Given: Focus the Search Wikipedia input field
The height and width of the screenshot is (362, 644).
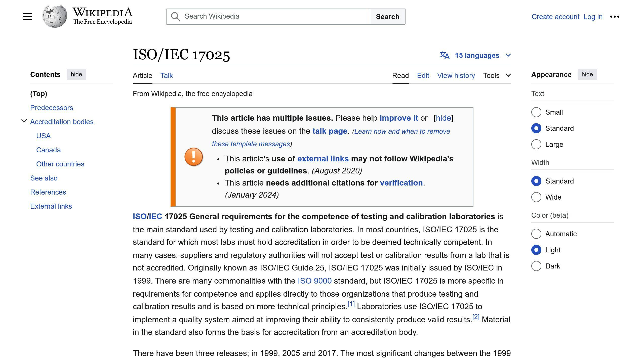Looking at the screenshot, I should 268,17.
